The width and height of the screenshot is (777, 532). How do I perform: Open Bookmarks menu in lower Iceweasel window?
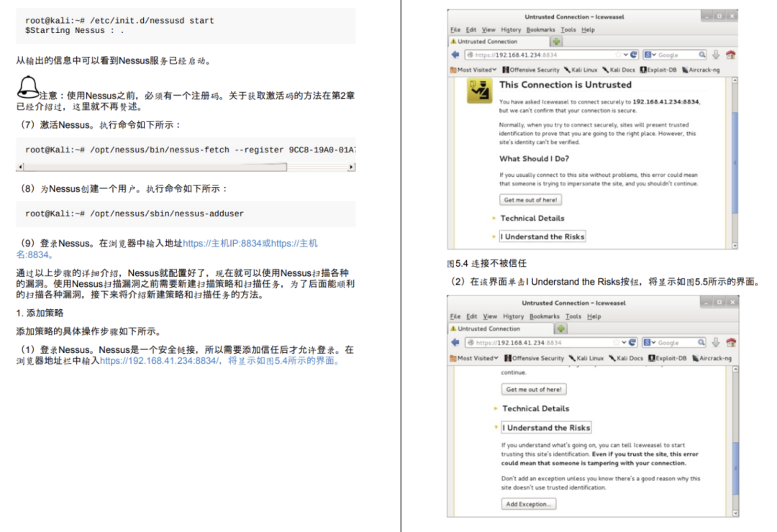point(544,316)
